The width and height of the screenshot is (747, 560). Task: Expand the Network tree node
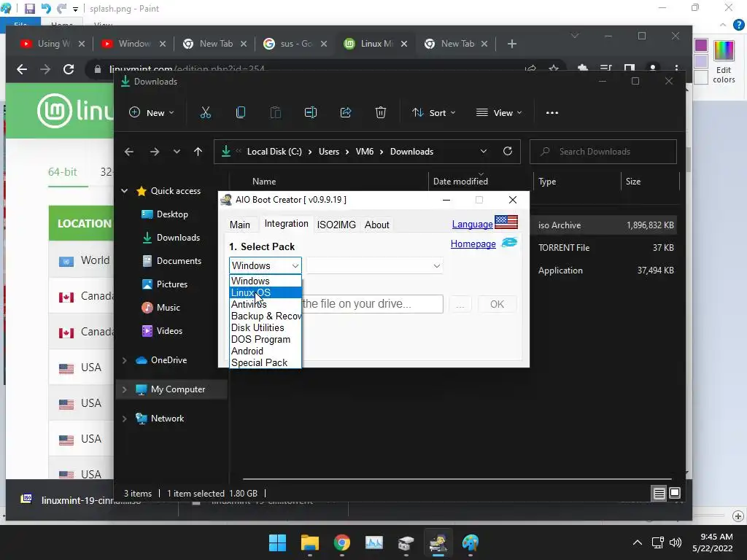[x=124, y=419]
